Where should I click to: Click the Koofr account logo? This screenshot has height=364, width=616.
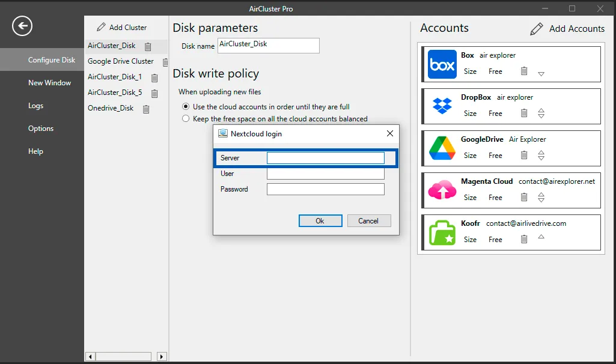(442, 232)
